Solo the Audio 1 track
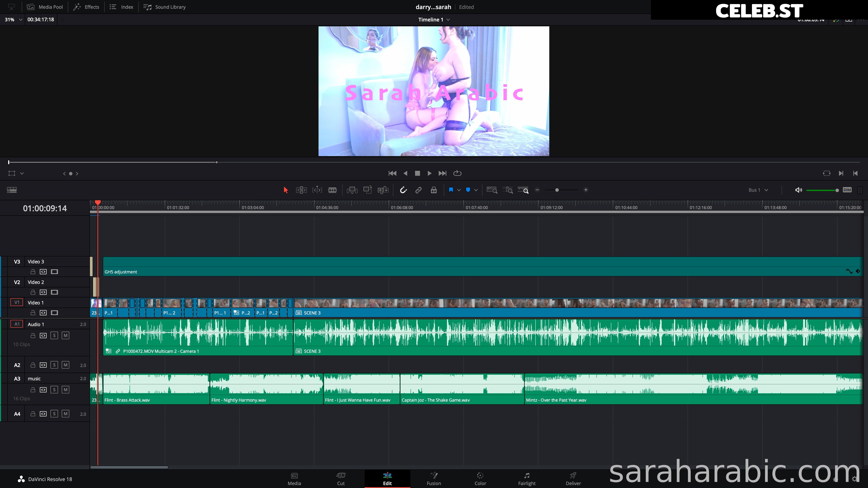868x488 pixels. (54, 335)
